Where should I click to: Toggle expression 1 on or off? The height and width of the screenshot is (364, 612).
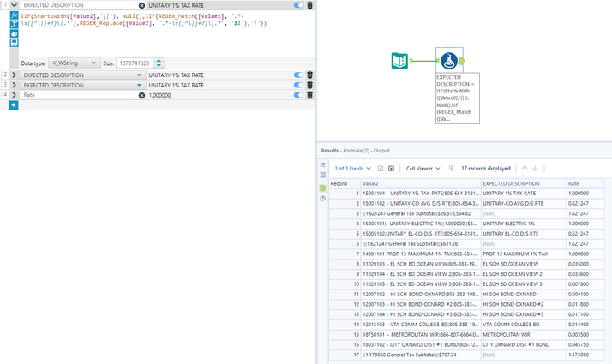point(298,5)
